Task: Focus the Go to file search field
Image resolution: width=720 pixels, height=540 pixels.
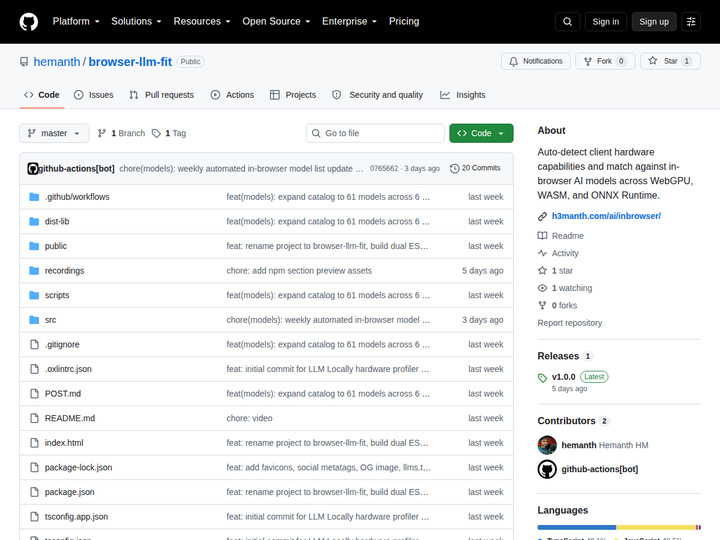Action: (375, 133)
